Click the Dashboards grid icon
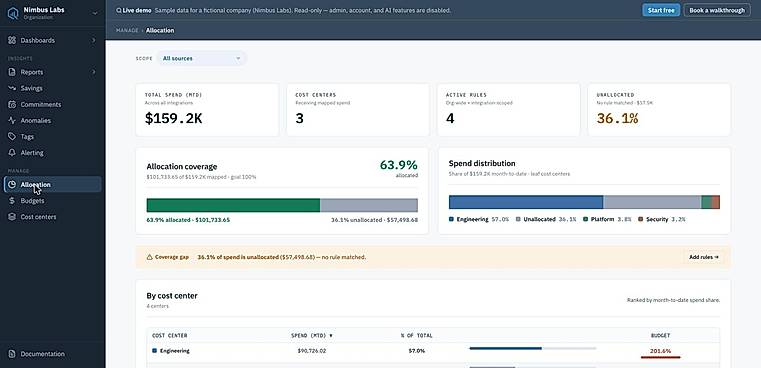The width and height of the screenshot is (761, 368). [12, 40]
